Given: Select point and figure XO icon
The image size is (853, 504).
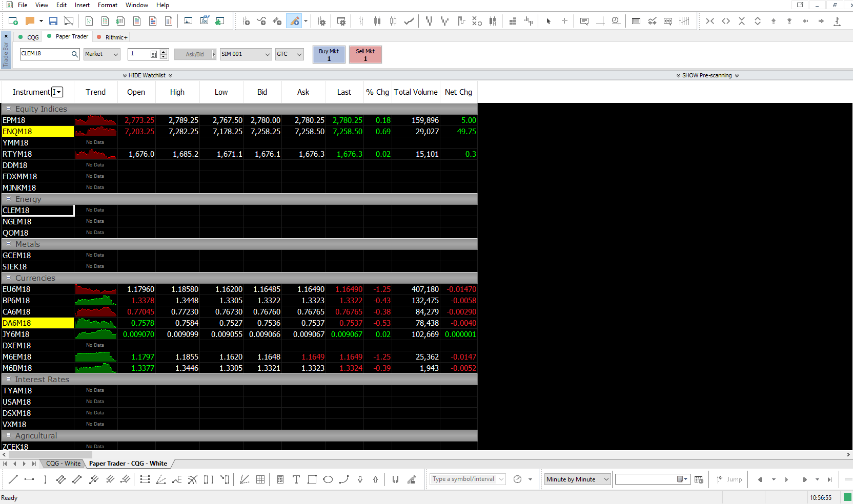Looking at the screenshot, I should tap(477, 21).
